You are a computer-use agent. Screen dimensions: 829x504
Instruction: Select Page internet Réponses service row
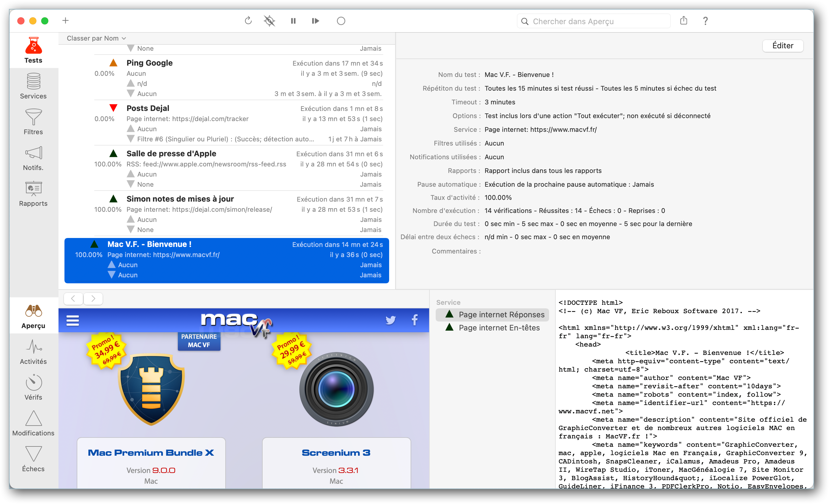492,315
